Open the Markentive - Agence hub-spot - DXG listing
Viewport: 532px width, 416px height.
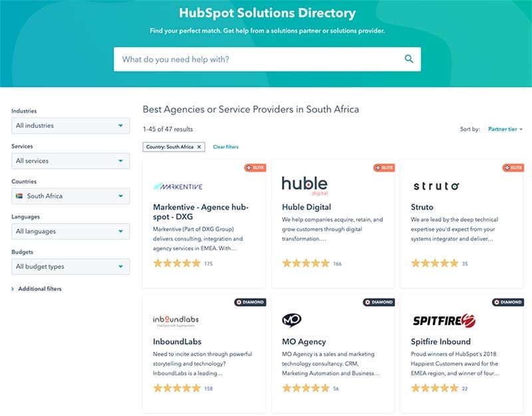click(x=201, y=212)
